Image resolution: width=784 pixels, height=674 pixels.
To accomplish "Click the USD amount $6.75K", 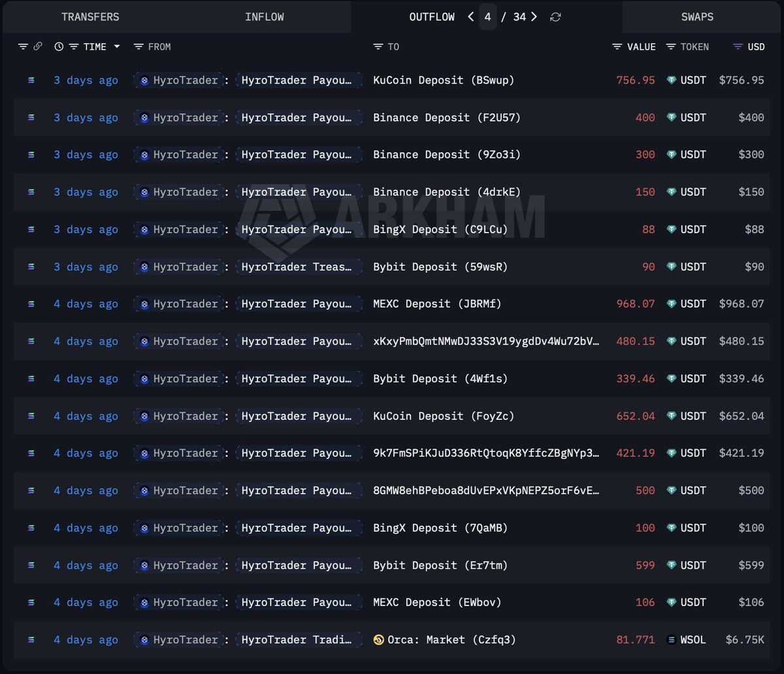I will (745, 639).
